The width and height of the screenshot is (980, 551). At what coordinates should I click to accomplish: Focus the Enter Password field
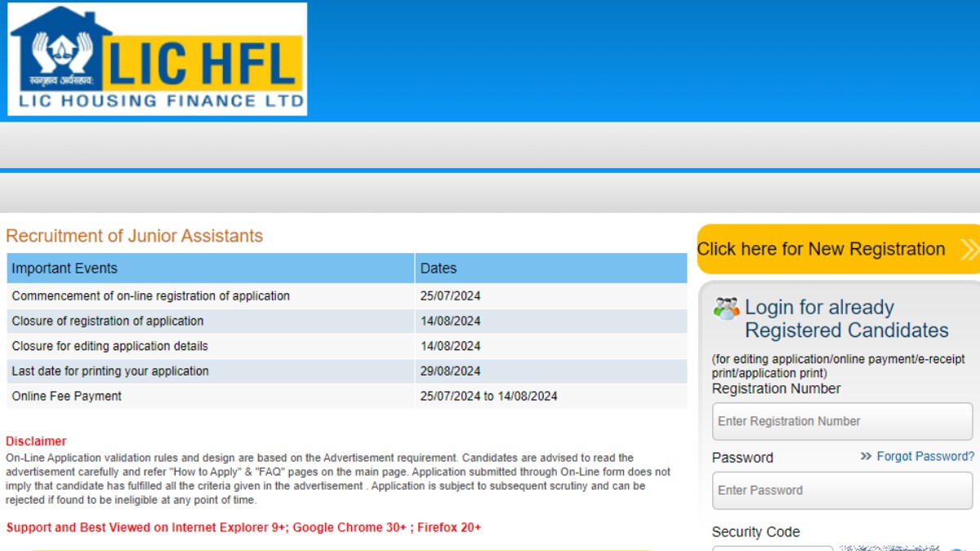[842, 490]
